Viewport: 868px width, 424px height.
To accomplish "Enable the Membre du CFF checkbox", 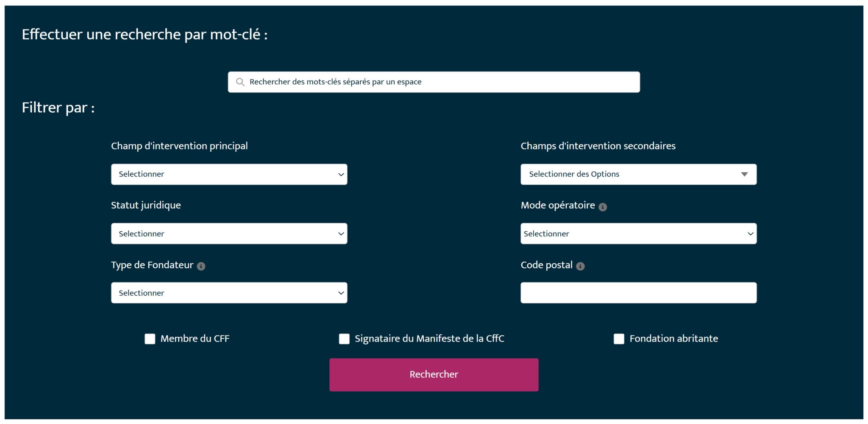I will pos(150,339).
